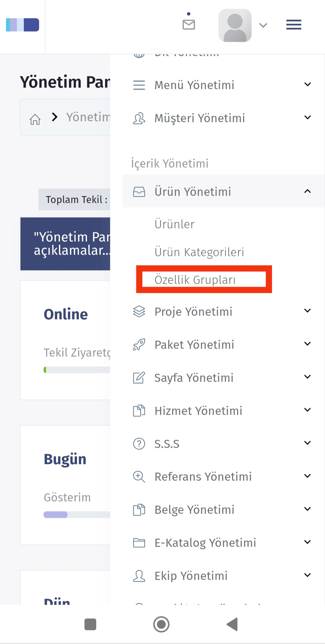Click the Proje Yönetimi layers icon
325x644 pixels.
pos(139,312)
